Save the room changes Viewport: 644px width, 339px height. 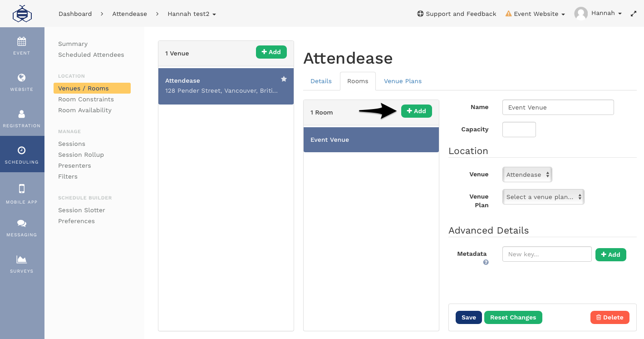point(468,317)
